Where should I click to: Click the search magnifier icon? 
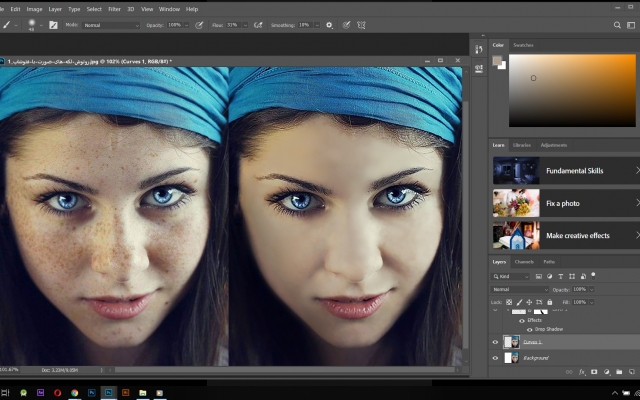[x=617, y=25]
